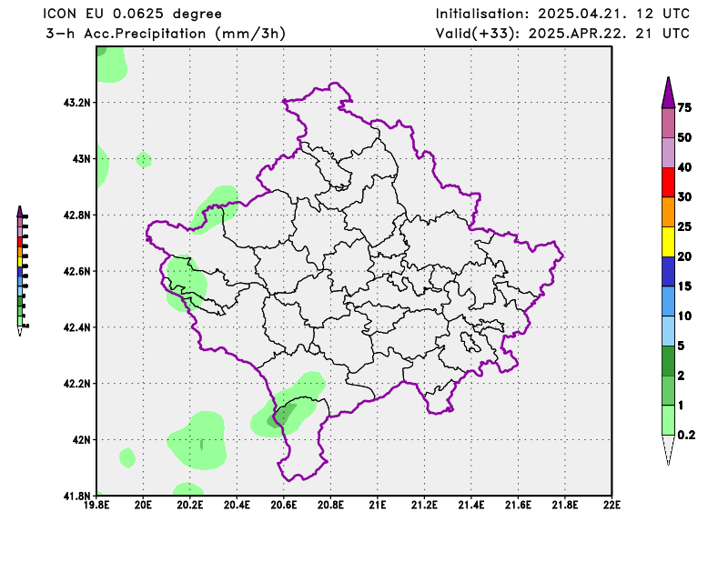
Task: Select the blue 10–15 mm legend swatch
Action: (668, 301)
